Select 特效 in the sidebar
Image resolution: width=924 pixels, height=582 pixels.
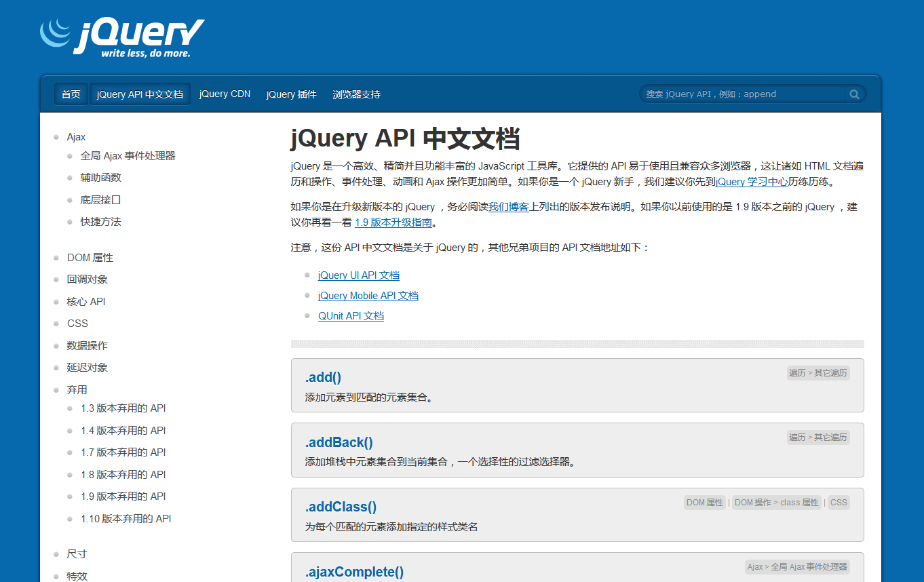tap(77, 577)
